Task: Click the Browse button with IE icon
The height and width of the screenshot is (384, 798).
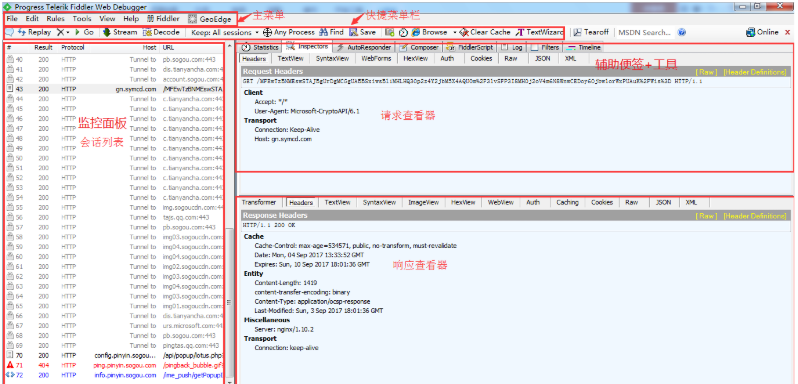Action: (430, 32)
